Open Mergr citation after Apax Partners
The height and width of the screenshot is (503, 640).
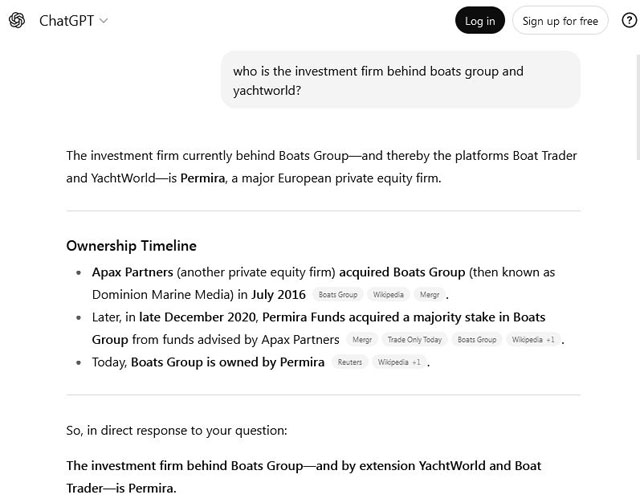[362, 340]
